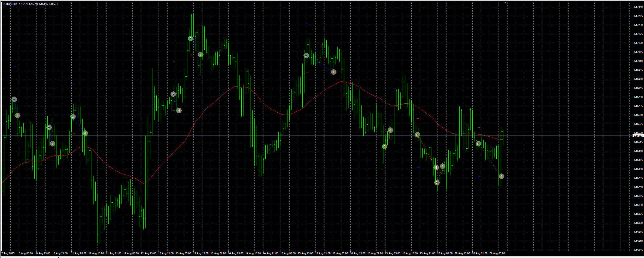Click the 1.16240 price scale label

[x=638, y=187]
